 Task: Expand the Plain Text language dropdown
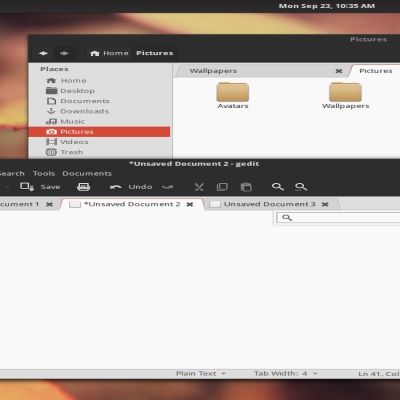201,374
